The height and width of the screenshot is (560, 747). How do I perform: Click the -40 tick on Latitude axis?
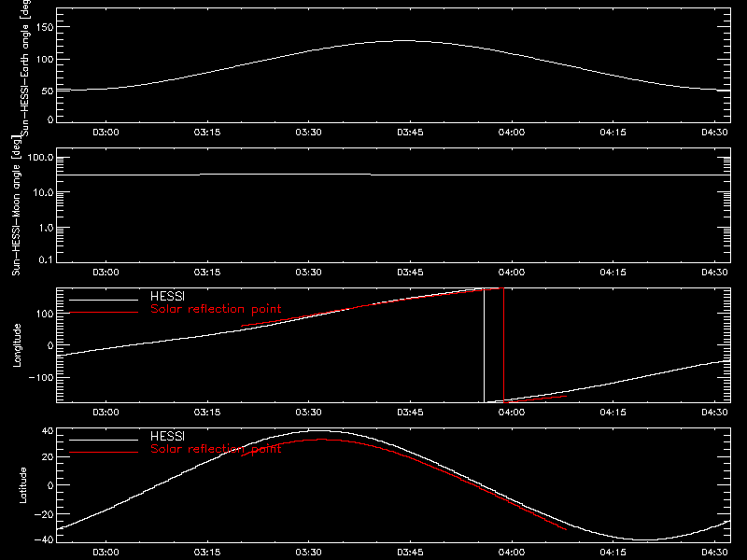[44, 540]
